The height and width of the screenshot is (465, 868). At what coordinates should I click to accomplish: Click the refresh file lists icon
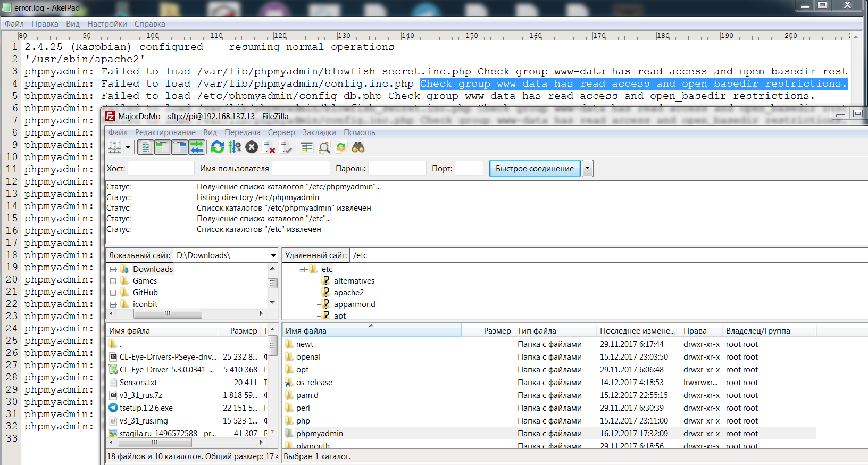point(217,147)
